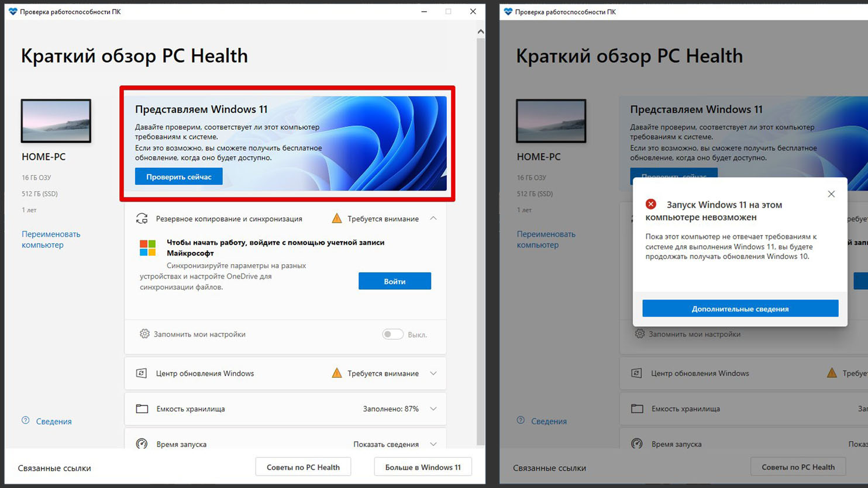868x488 pixels.
Task: Click 16 ГБ ОЗУ text in right window
Action: coord(531,178)
